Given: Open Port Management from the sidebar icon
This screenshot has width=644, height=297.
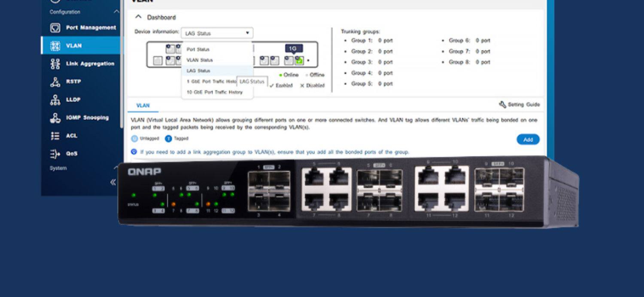Looking at the screenshot, I should click(x=55, y=28).
